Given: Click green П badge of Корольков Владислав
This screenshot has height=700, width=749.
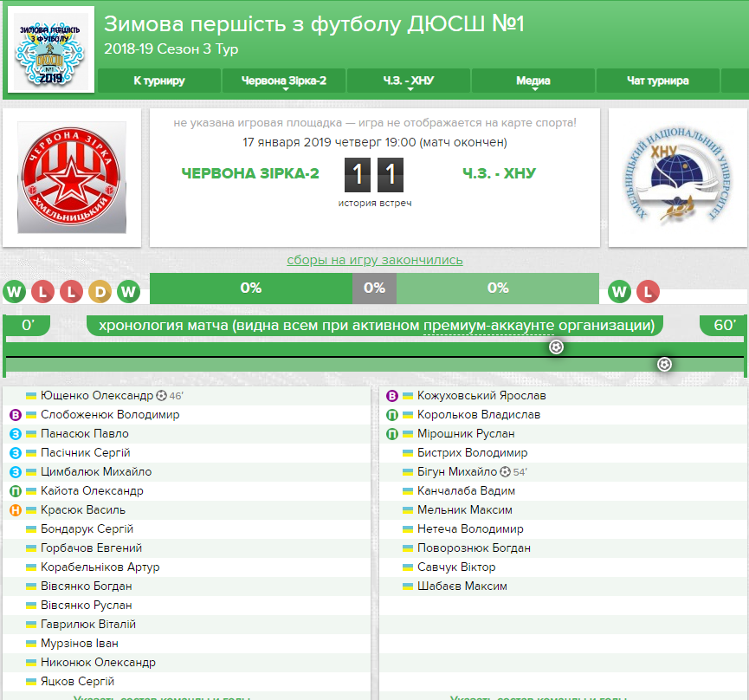Looking at the screenshot, I should click(x=392, y=415).
